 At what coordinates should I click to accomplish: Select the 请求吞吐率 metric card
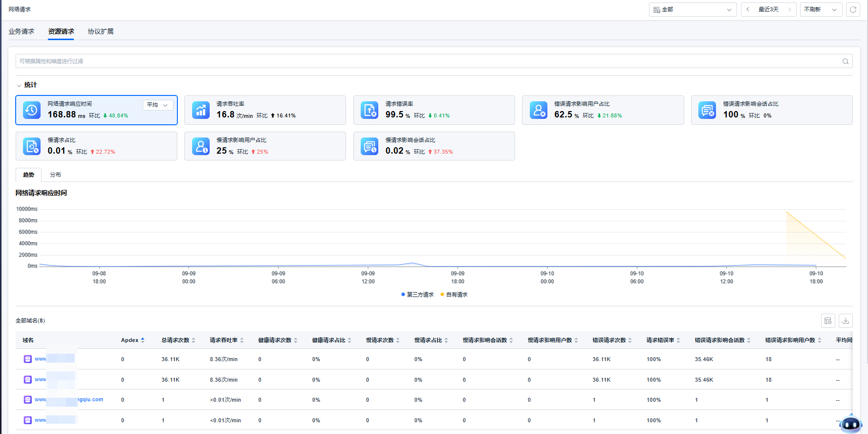point(265,110)
